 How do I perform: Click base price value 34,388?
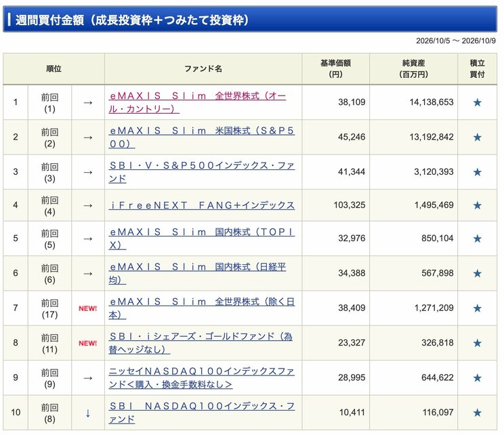352,273
